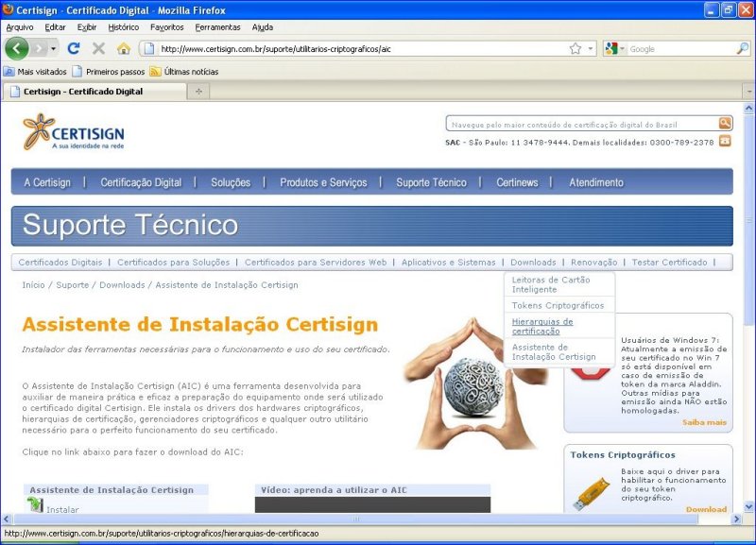Click Suporte breadcrumb link

(x=73, y=285)
